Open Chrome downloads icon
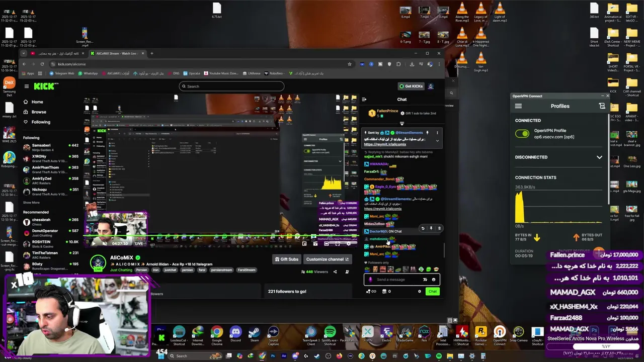The image size is (644, 362). click(x=412, y=64)
